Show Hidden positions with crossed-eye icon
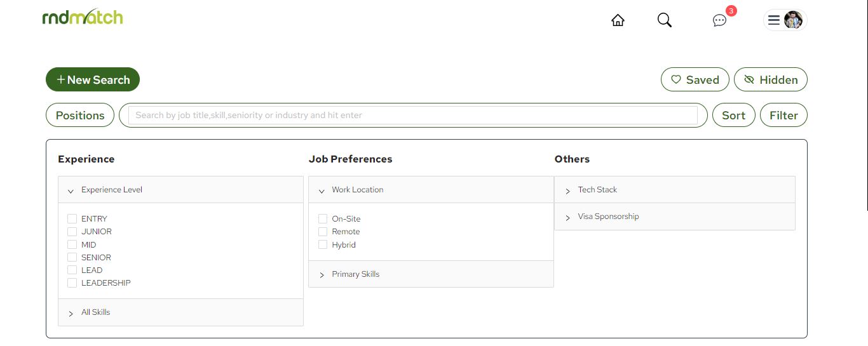Screen dimensions: 868x346 (x=771, y=80)
